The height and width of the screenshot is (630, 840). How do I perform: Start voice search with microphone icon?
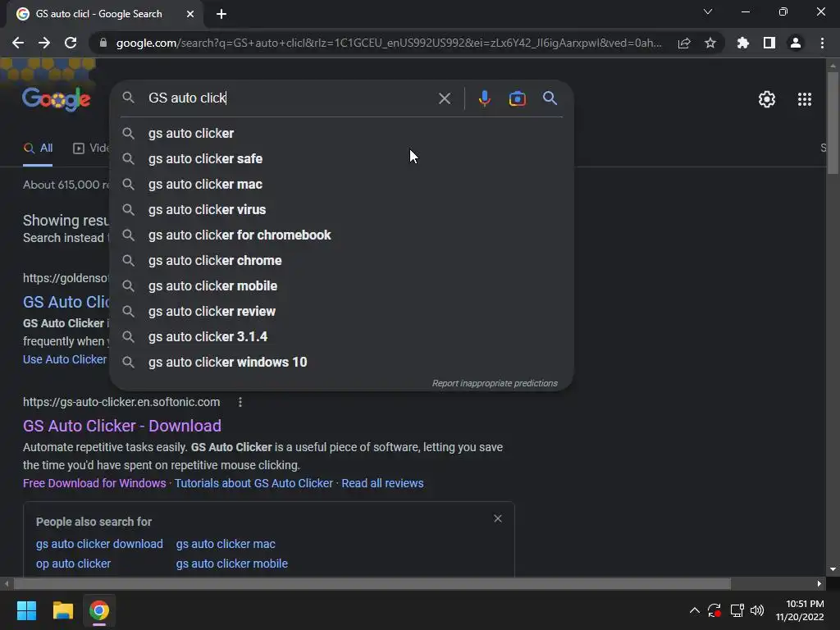(484, 98)
